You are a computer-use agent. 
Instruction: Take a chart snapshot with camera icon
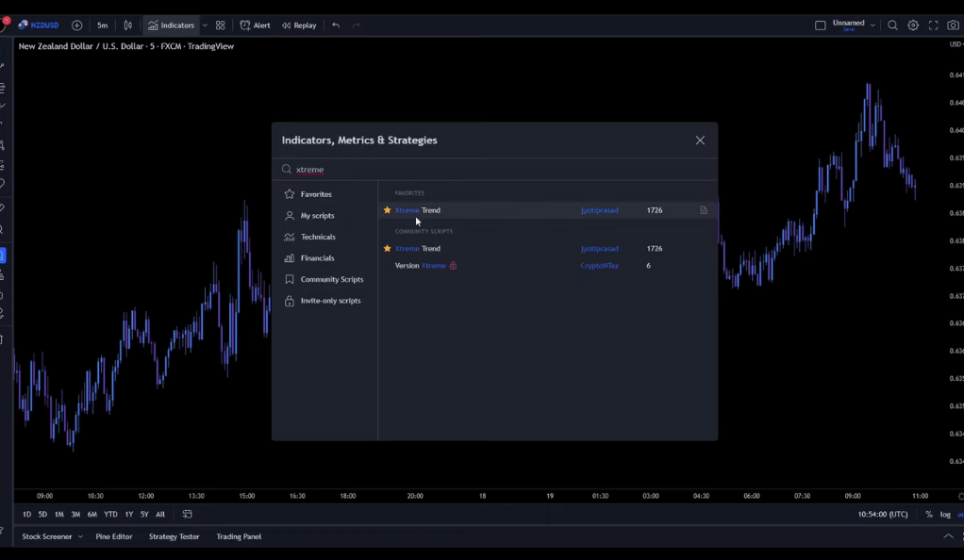[x=953, y=25]
